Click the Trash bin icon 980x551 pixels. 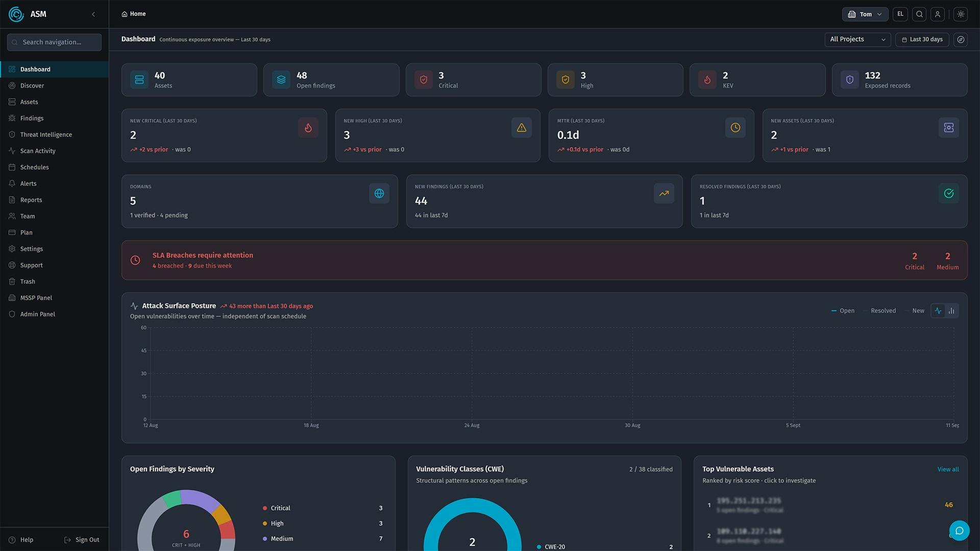tap(12, 282)
